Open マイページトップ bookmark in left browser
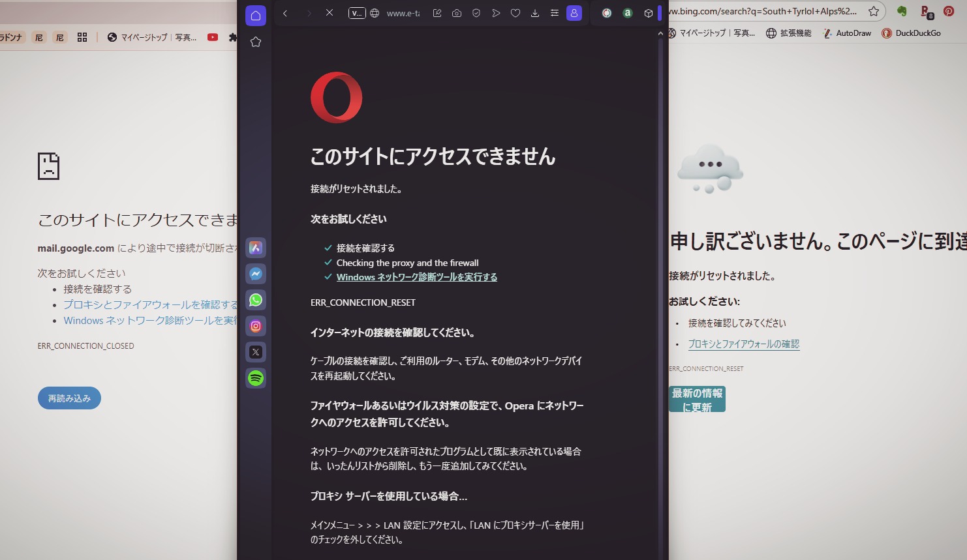 (152, 37)
